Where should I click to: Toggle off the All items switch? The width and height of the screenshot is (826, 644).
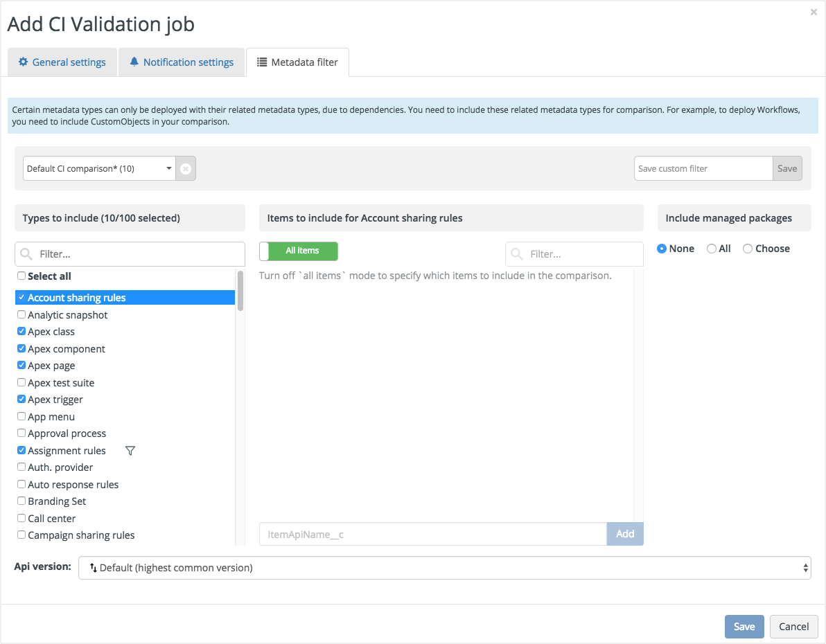[299, 251]
